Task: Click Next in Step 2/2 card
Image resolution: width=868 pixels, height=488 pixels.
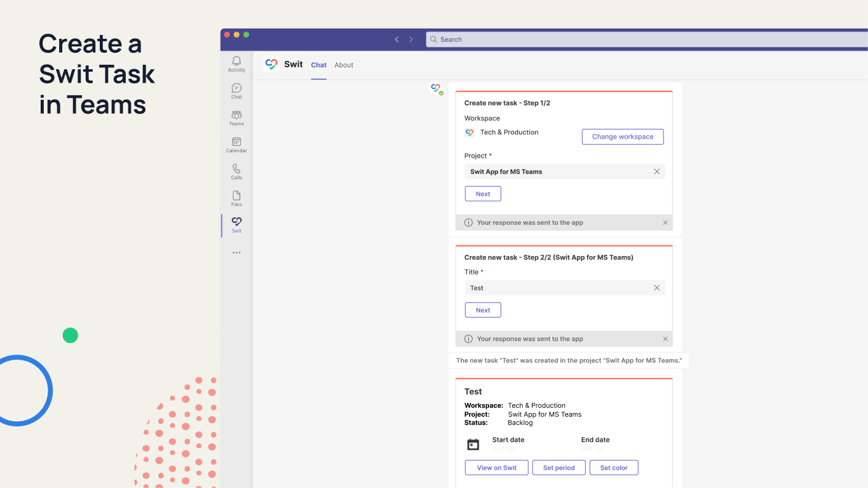Action: (x=483, y=310)
